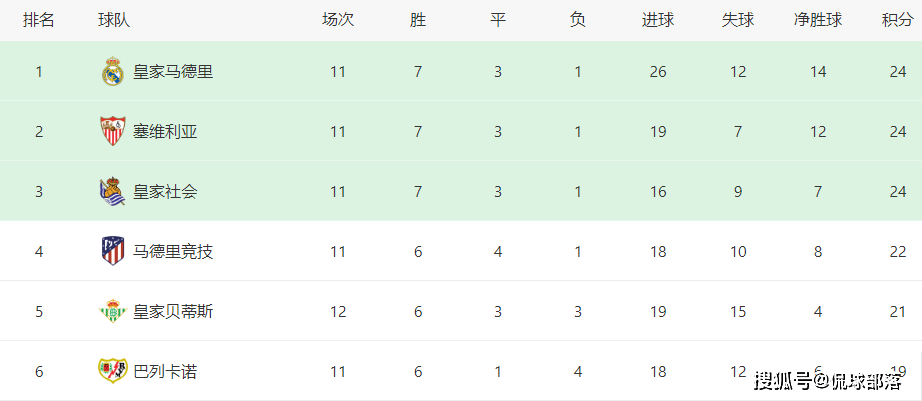The height and width of the screenshot is (401, 922).
Task: Click the Sevilla club crest
Action: pos(112,131)
